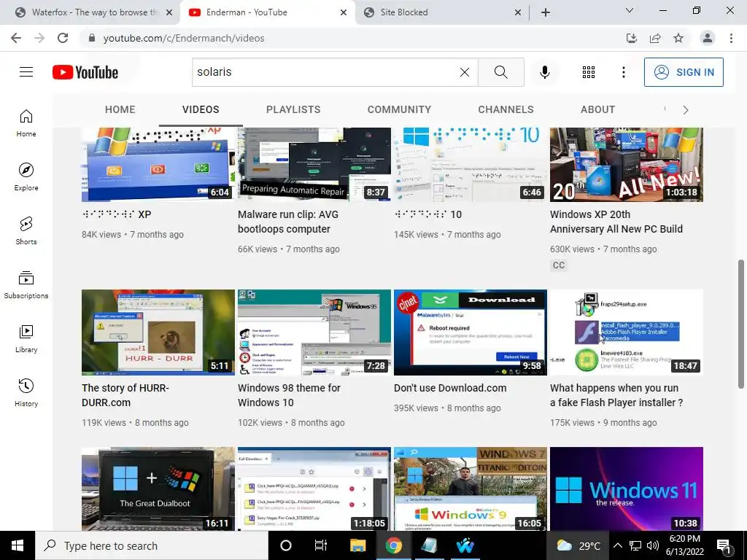Click the SIGN IN button
Image resolution: width=747 pixels, height=560 pixels.
(x=684, y=72)
